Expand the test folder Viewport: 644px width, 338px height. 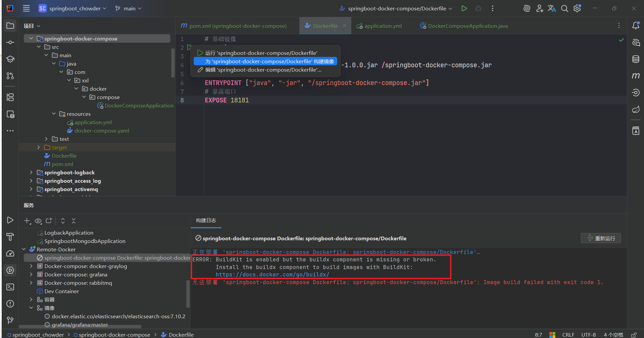click(46, 139)
